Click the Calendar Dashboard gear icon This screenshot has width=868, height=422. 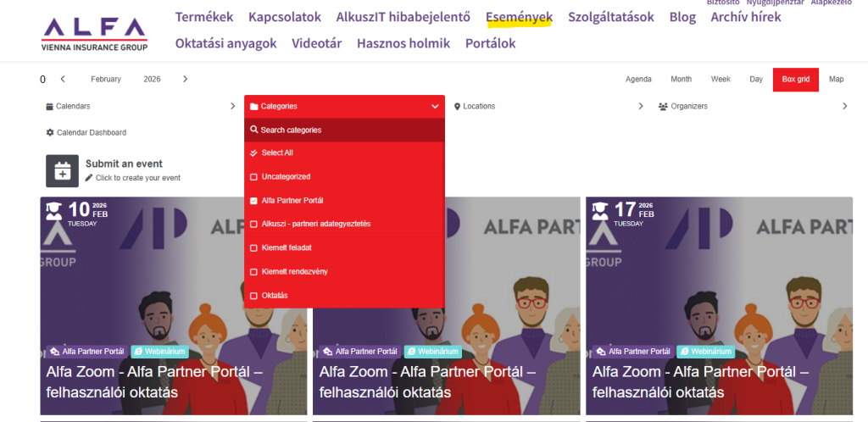pos(50,133)
